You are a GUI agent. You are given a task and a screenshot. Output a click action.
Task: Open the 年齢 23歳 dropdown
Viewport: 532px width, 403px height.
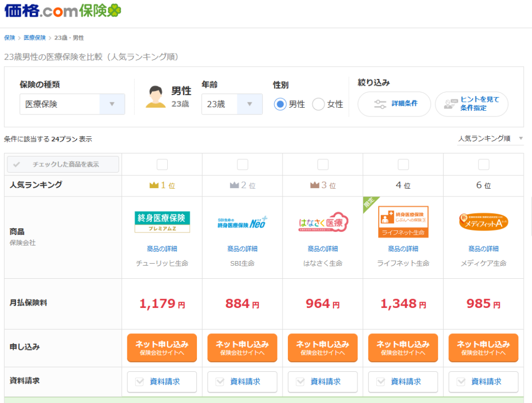point(232,104)
